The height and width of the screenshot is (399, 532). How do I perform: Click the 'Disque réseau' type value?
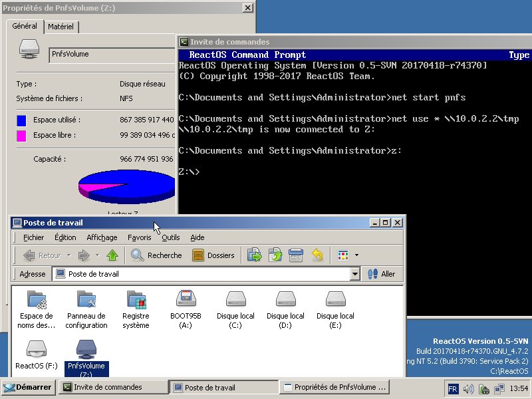point(142,84)
